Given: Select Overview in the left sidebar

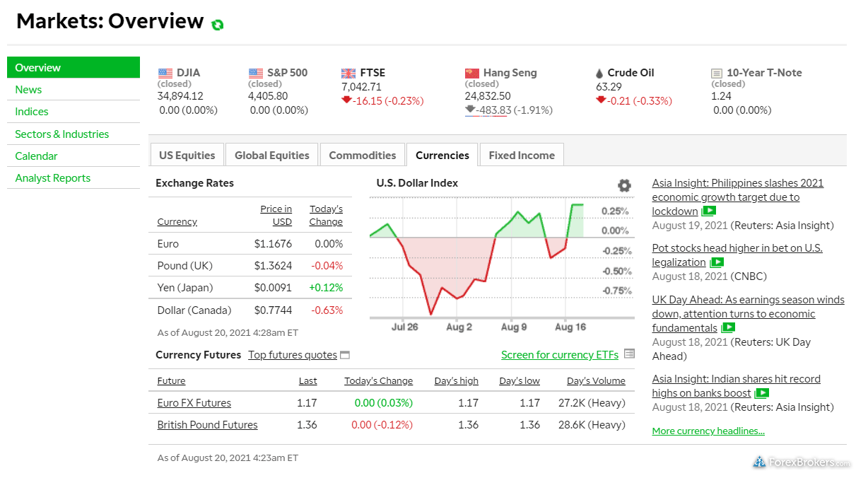Looking at the screenshot, I should tap(74, 67).
